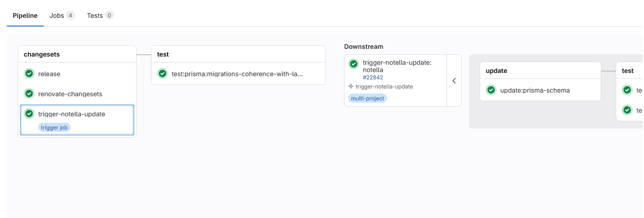Click the downstream notella pipeline status icon
The image size is (644, 218).
tap(354, 64)
